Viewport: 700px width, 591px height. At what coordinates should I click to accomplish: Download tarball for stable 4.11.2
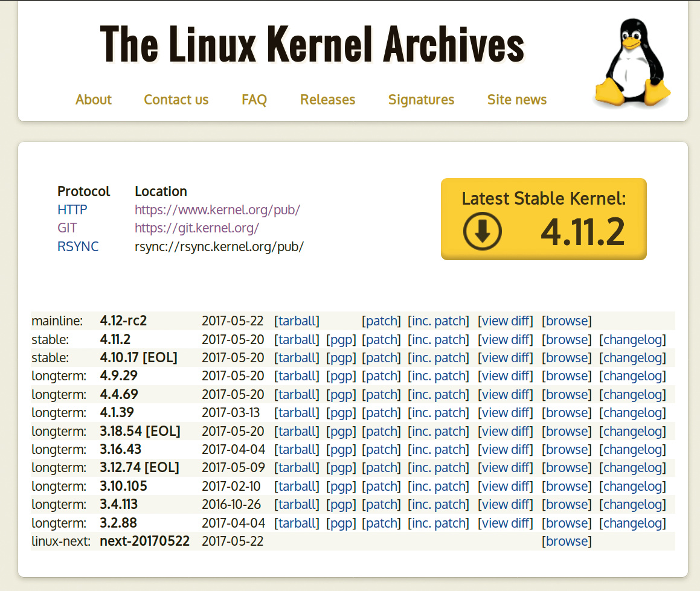coord(297,340)
